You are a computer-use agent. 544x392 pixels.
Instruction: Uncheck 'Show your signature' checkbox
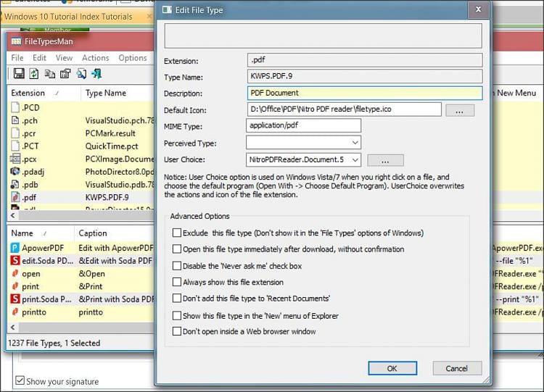(20, 380)
